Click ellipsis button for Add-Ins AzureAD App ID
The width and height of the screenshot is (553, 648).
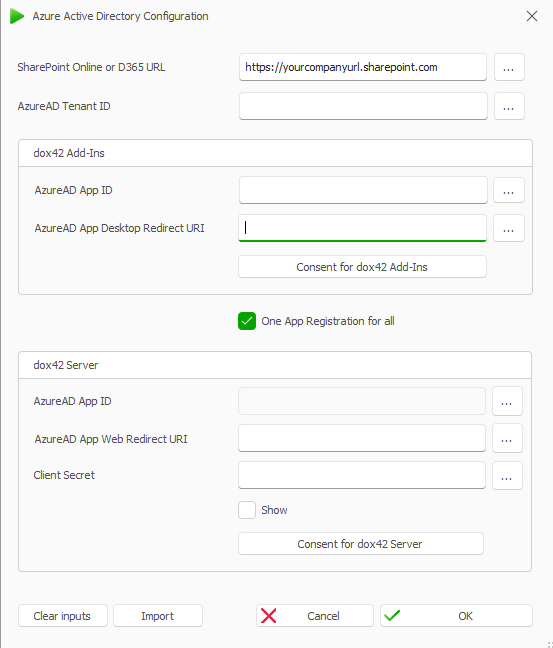coord(509,190)
